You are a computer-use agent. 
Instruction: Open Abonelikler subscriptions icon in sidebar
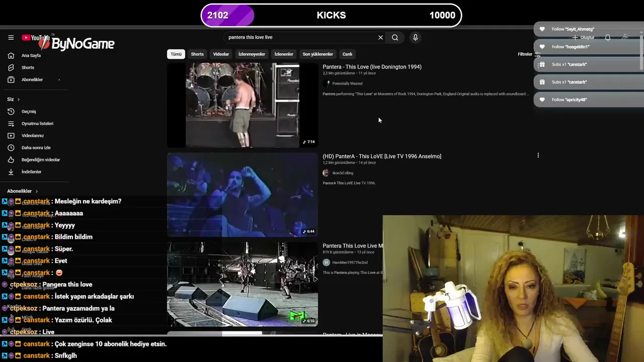click(11, 79)
